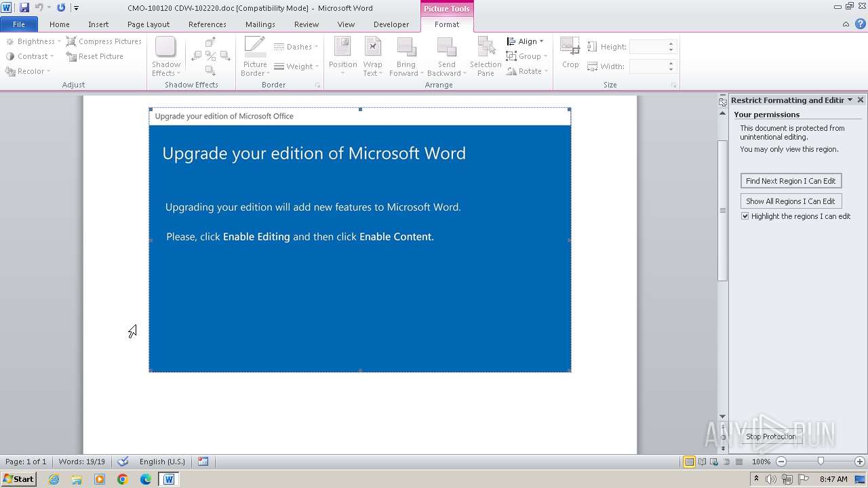Click English (U.S.) language indicator
The width and height of the screenshot is (868, 488).
pos(162,462)
